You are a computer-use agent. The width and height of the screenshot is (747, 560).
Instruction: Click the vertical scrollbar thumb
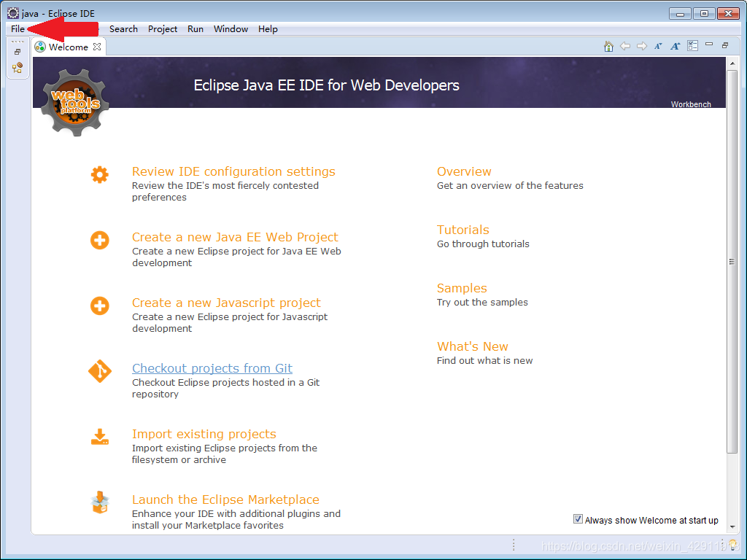click(732, 262)
